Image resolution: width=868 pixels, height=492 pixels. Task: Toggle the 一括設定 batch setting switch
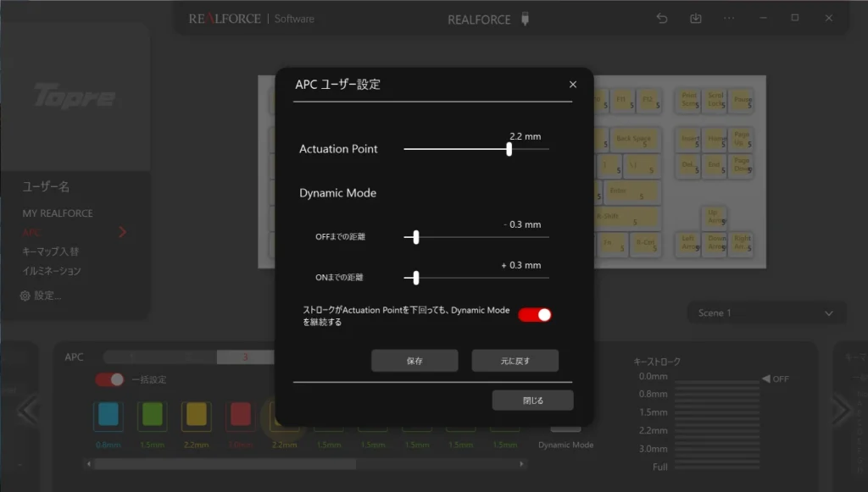(x=109, y=379)
